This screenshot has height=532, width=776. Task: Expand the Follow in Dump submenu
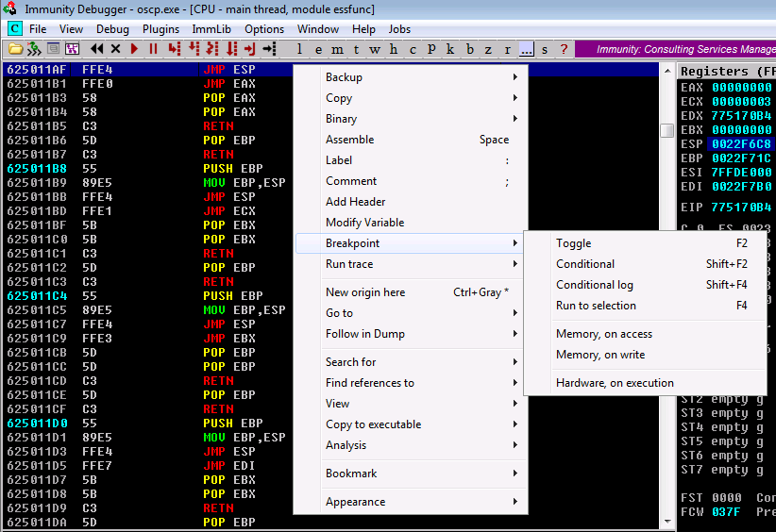(411, 334)
